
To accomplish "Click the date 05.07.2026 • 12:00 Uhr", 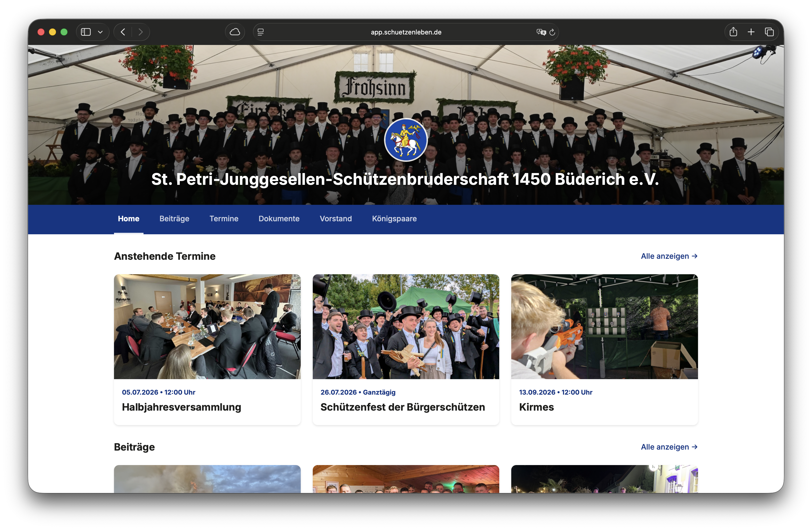I will tap(159, 392).
